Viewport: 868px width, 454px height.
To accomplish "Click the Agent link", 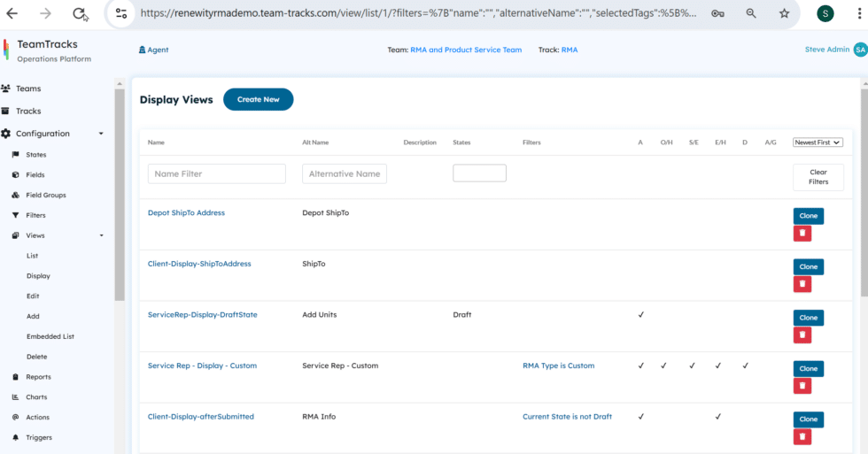I will (153, 50).
